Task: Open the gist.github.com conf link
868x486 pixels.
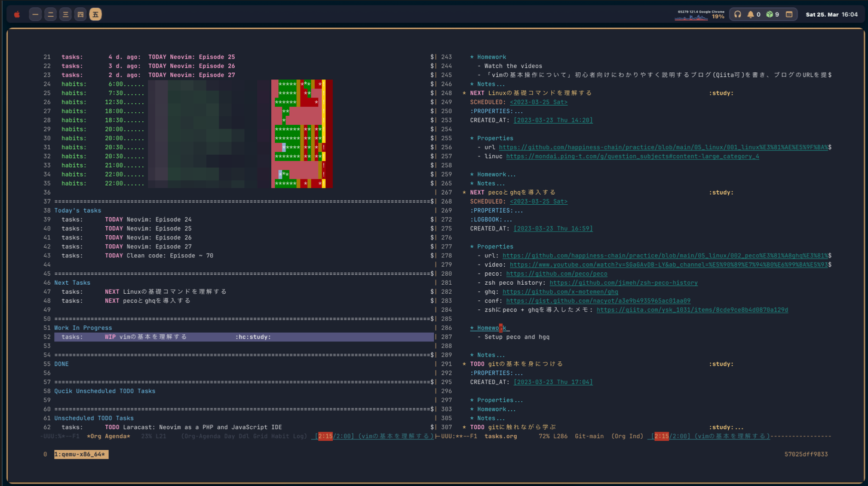Action: pyautogui.click(x=598, y=301)
